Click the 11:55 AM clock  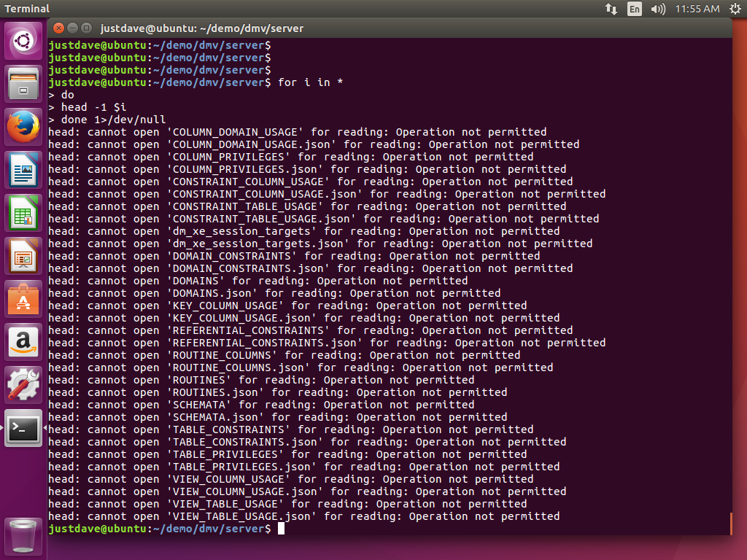697,9
